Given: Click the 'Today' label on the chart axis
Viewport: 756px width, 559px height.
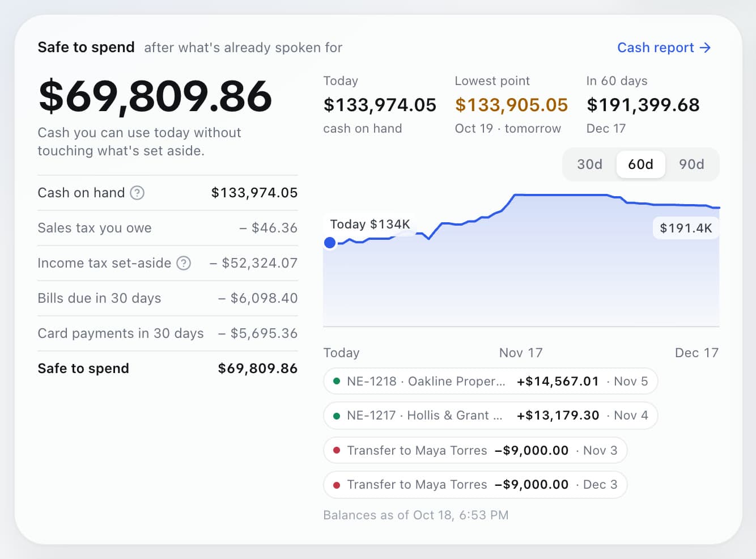Looking at the screenshot, I should tap(341, 353).
